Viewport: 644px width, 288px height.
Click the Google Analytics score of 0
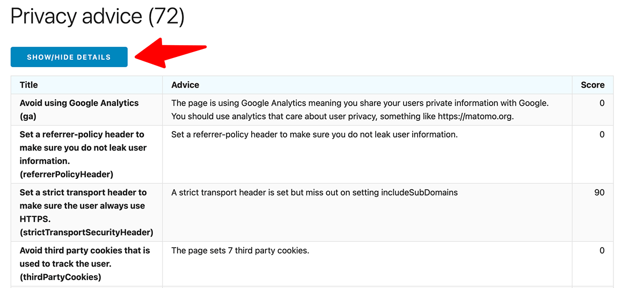tap(602, 103)
